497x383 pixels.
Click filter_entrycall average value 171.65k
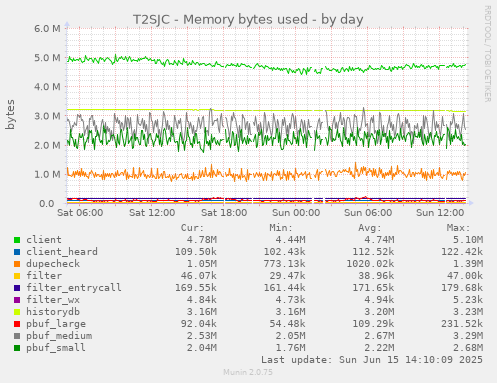click(x=373, y=288)
